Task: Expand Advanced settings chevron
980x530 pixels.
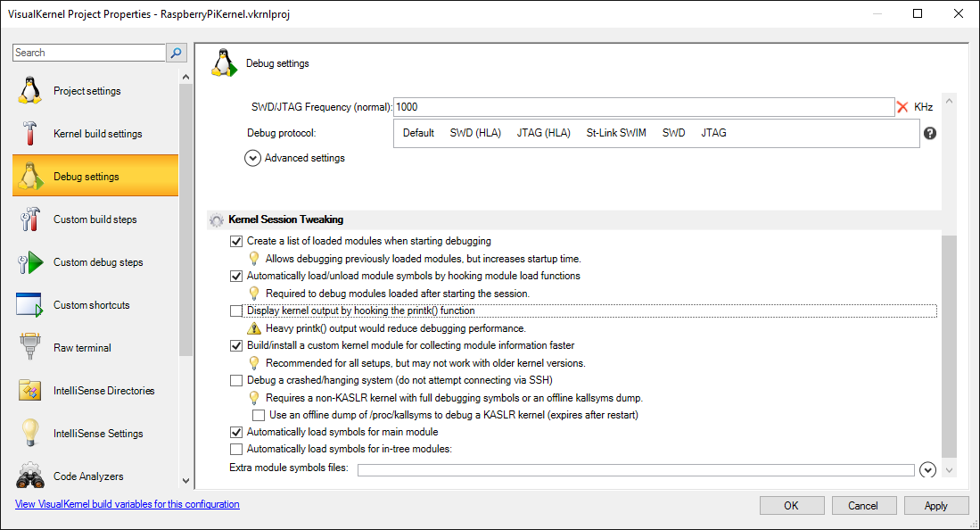Action: [x=252, y=158]
